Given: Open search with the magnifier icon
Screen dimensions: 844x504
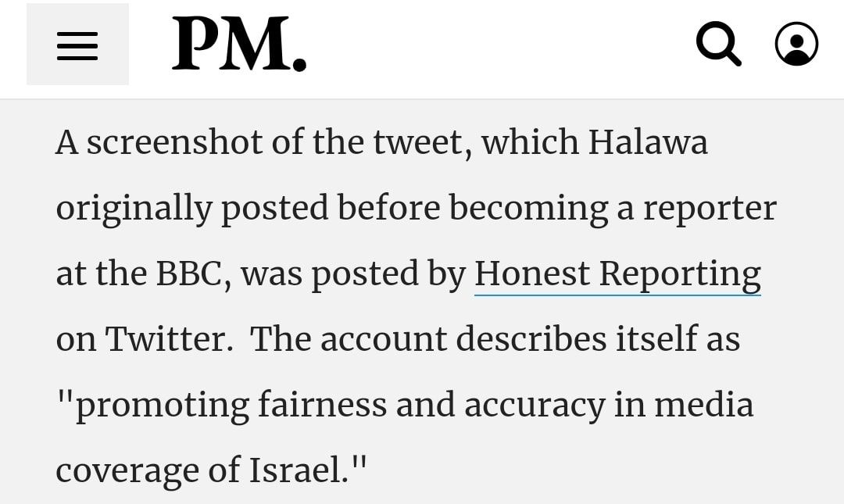Looking at the screenshot, I should click(719, 45).
